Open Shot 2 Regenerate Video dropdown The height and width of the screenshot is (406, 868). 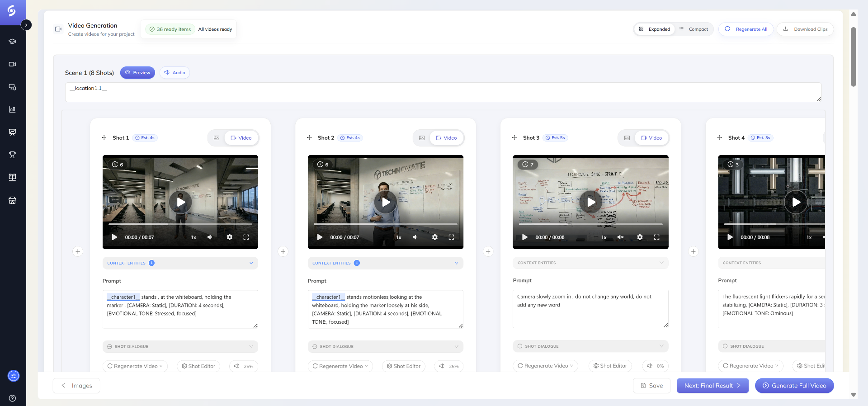tap(340, 366)
